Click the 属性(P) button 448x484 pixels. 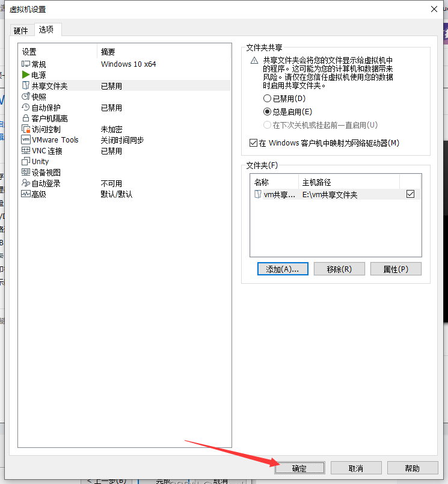(396, 269)
